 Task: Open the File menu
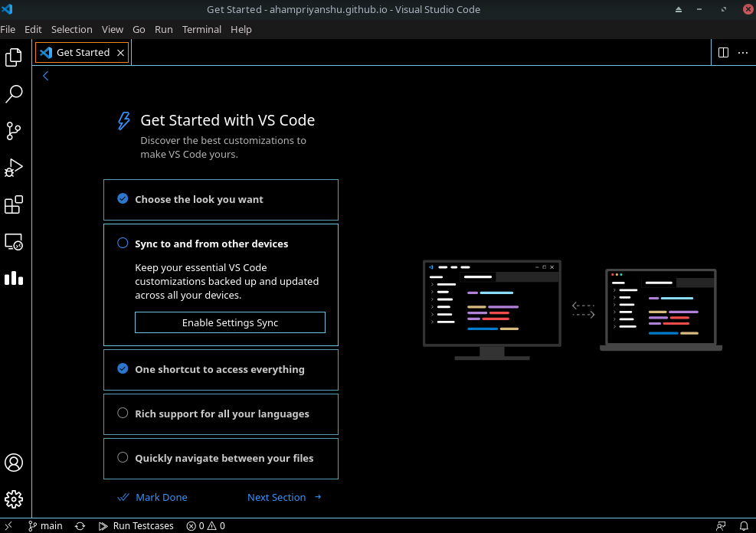coord(8,29)
